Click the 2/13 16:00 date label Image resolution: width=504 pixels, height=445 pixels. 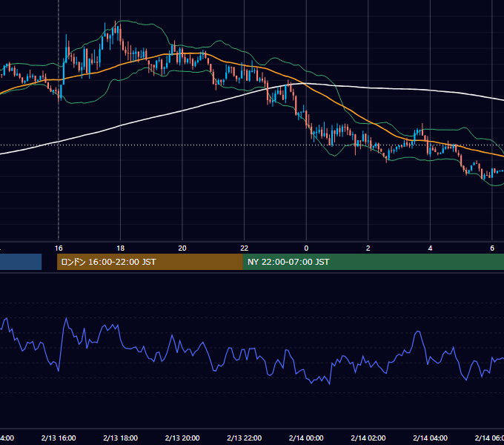[x=59, y=438]
